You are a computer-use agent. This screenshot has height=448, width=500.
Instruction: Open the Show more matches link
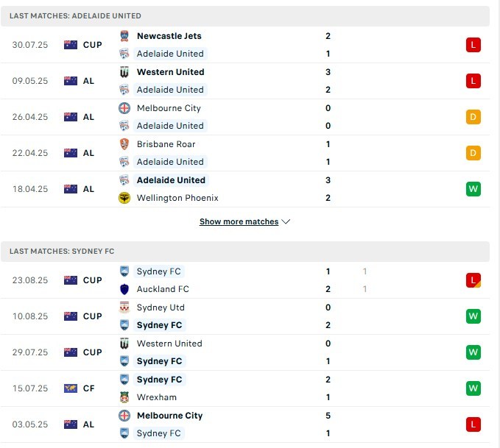tap(239, 221)
